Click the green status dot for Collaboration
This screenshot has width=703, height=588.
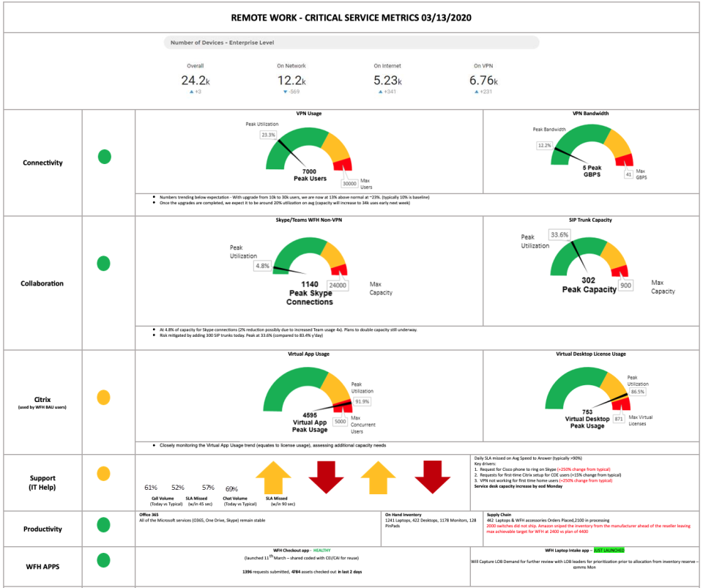pyautogui.click(x=104, y=264)
